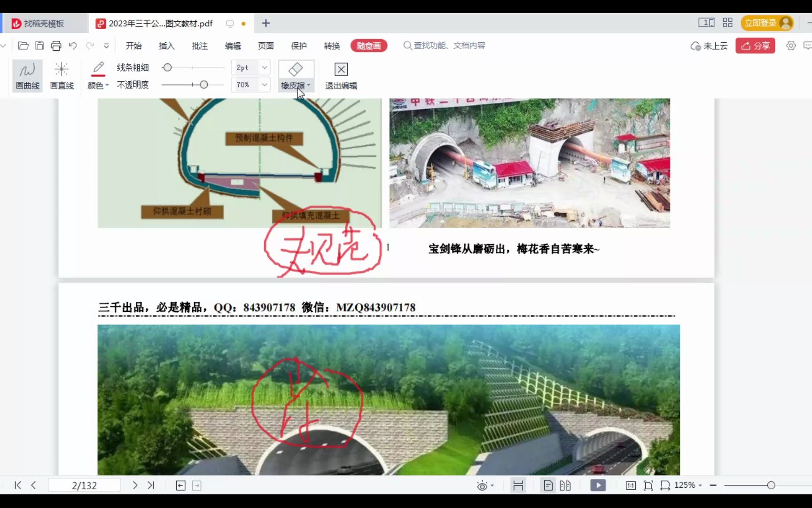Screen dimensions: 812x508
Task: Click the plus icon to add new tab
Action: click(x=265, y=23)
